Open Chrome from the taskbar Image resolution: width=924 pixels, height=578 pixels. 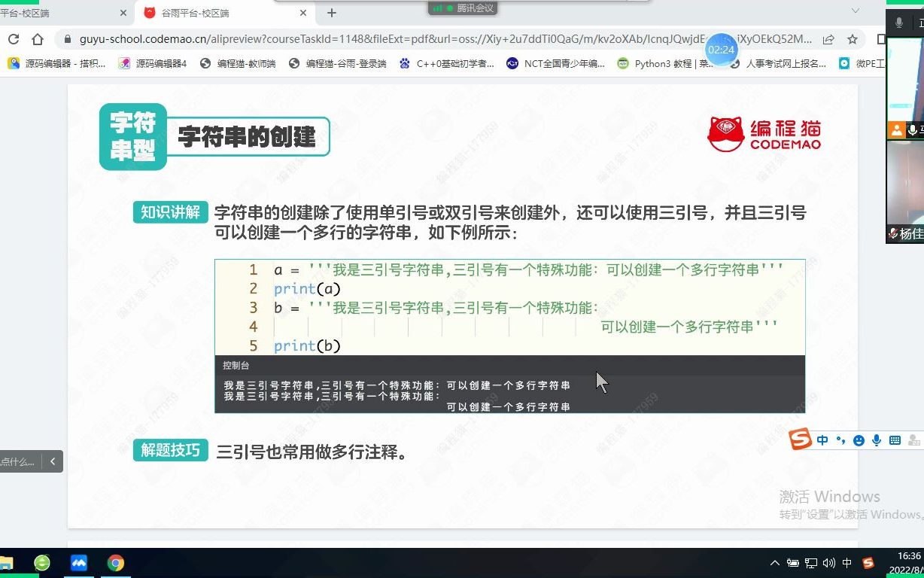click(x=115, y=563)
